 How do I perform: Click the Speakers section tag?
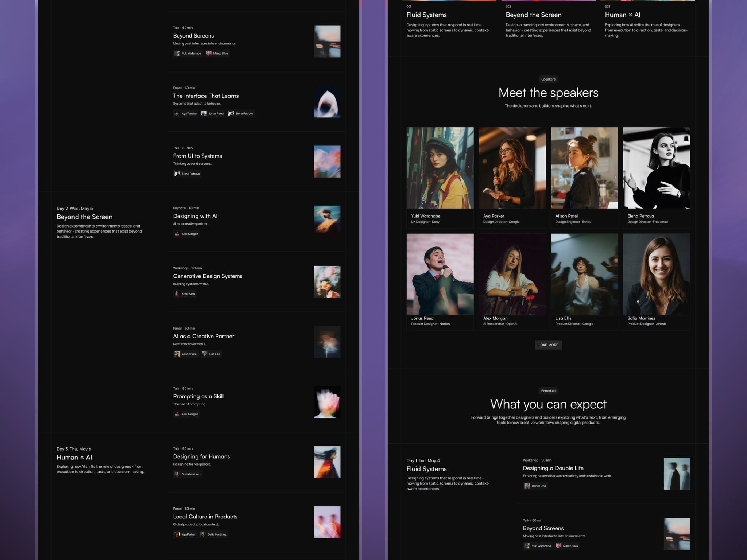tap(548, 79)
